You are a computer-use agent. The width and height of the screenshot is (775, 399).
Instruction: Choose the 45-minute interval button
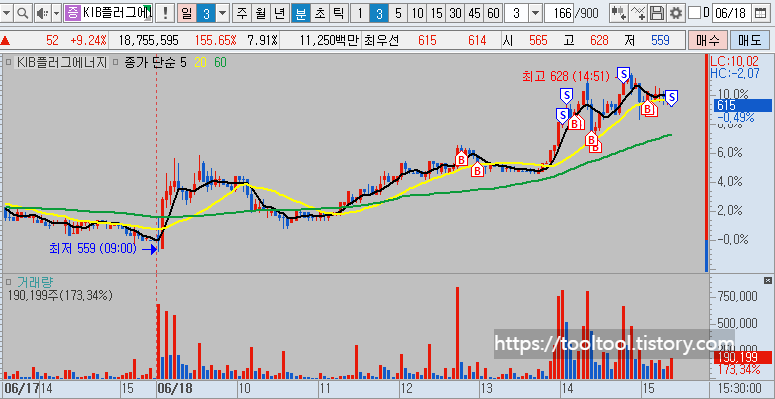[474, 13]
